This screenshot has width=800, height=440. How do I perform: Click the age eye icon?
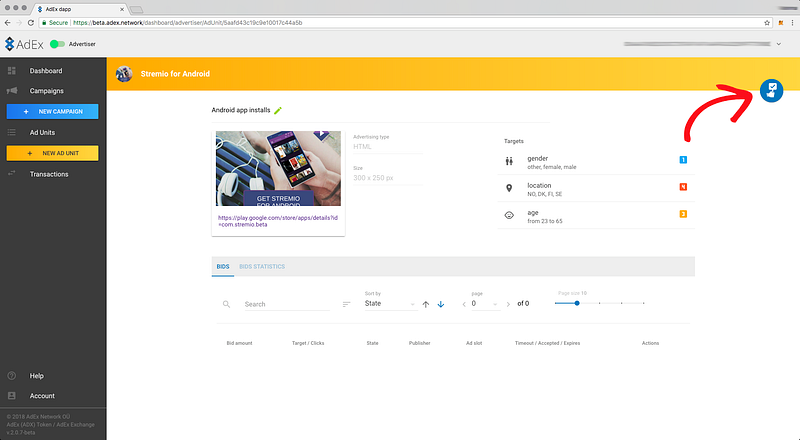click(x=509, y=215)
